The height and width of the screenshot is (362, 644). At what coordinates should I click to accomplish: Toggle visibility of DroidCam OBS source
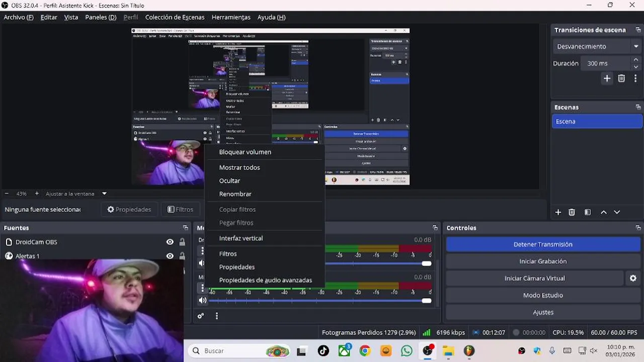170,242
